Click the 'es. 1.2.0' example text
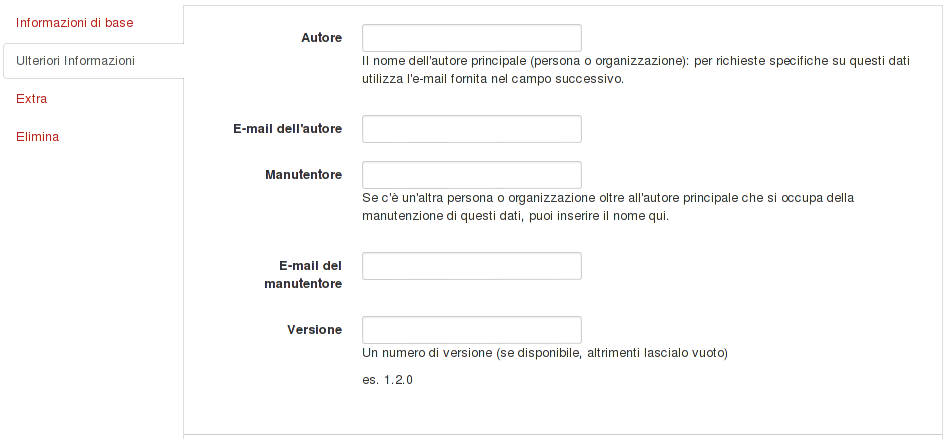Viewport: 946px width, 439px height. tap(387, 381)
